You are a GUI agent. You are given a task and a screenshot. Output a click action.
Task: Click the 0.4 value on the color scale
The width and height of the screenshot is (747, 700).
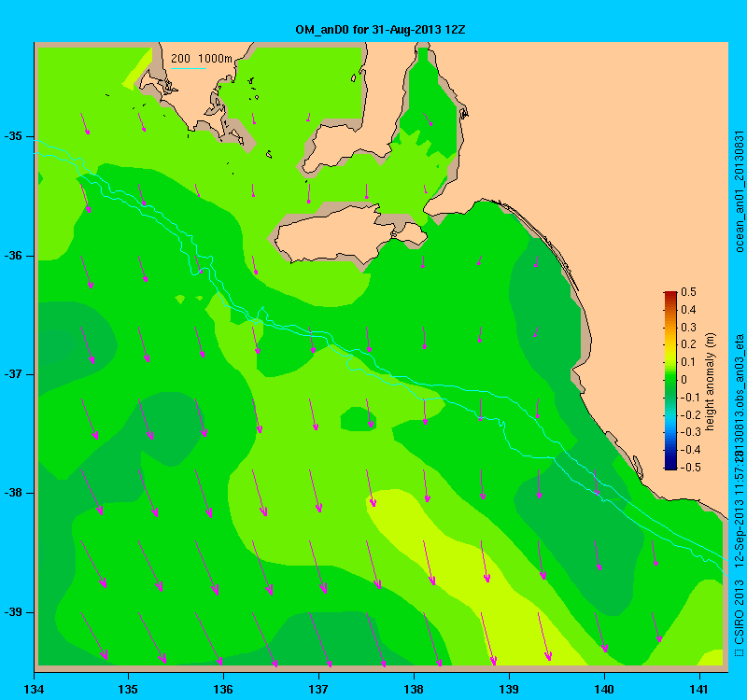point(688,310)
